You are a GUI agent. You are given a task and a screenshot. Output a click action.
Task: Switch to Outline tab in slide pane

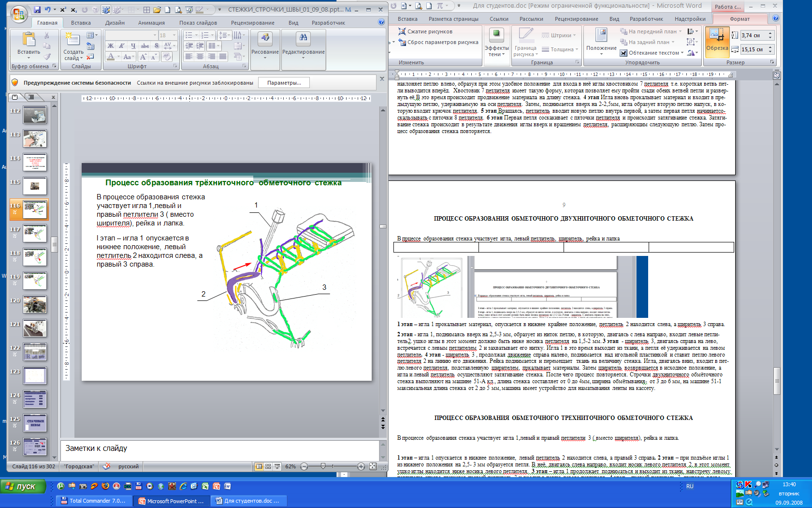coord(31,97)
